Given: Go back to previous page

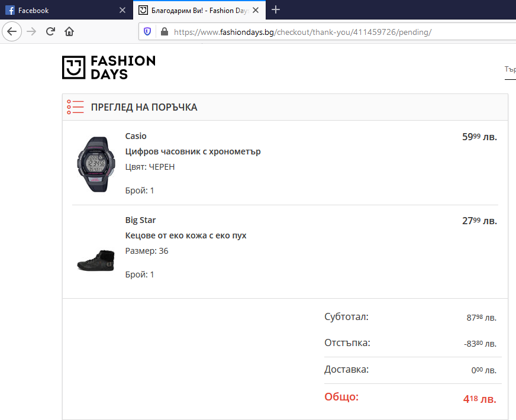Looking at the screenshot, I should 12,32.
